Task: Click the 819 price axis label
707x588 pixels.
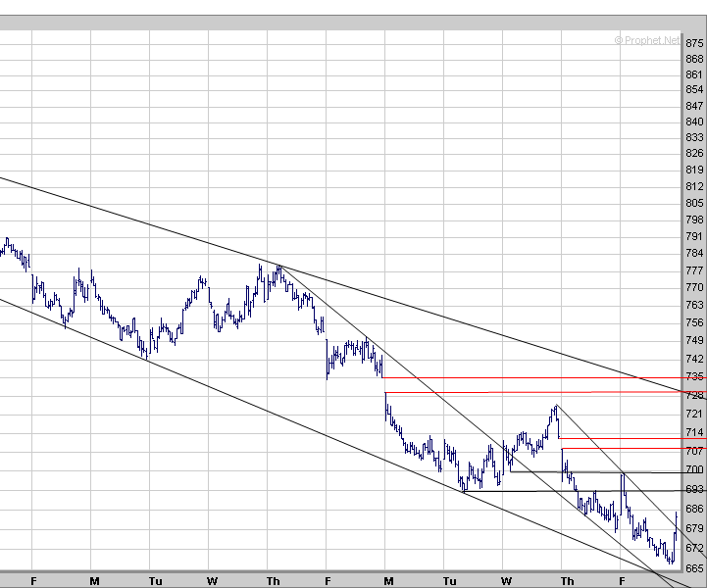Action: click(694, 170)
